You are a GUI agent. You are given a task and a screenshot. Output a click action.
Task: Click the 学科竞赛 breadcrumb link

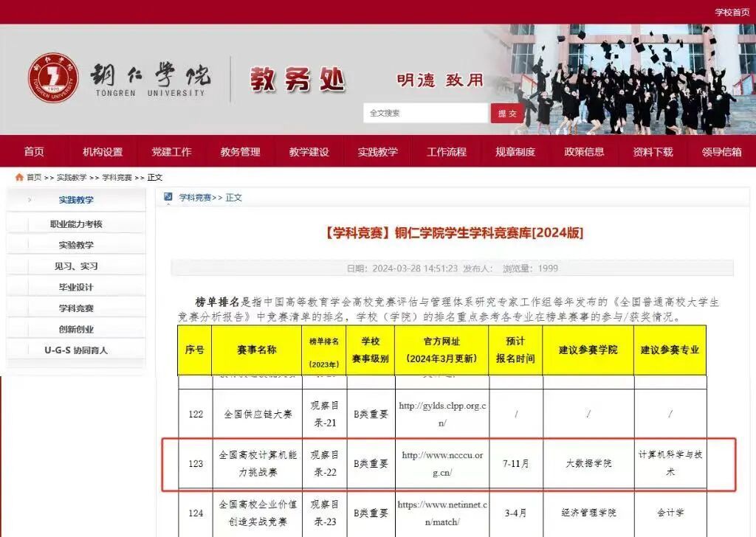click(x=117, y=177)
